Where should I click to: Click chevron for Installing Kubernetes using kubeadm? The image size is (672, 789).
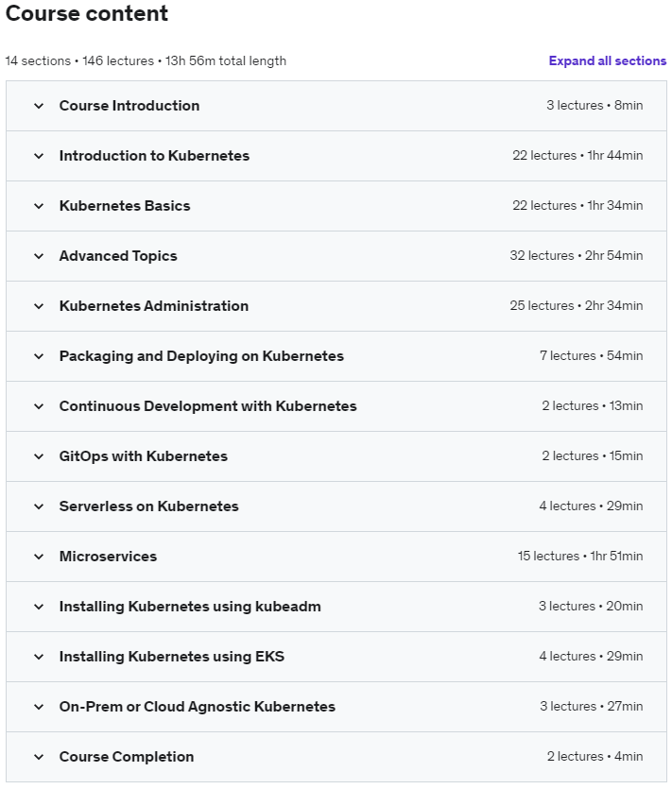click(x=39, y=607)
